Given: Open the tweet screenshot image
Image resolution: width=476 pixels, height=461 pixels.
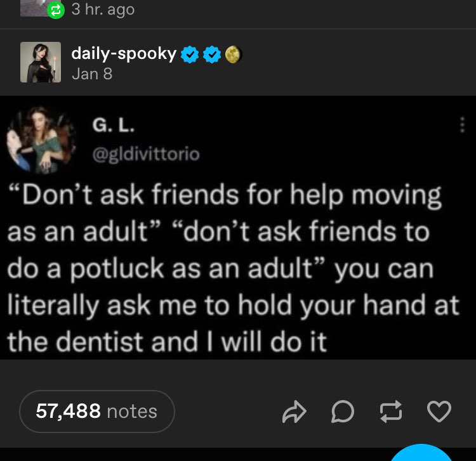Looking at the screenshot, I should click(238, 228).
